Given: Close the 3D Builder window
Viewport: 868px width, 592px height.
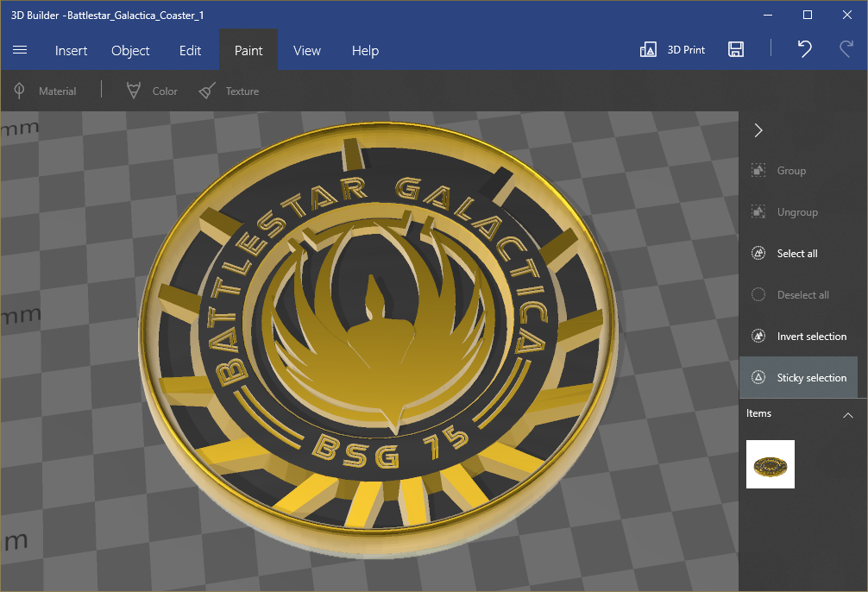Looking at the screenshot, I should (x=847, y=15).
